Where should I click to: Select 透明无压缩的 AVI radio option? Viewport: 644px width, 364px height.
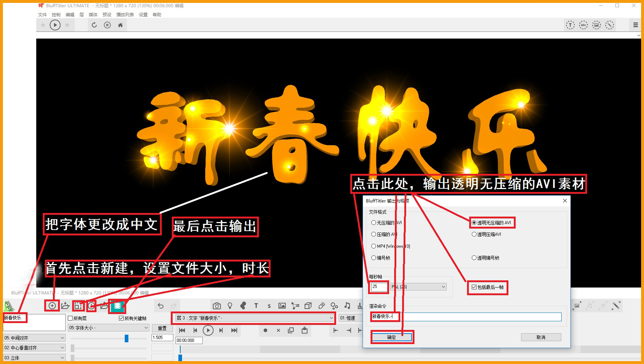pos(491,223)
